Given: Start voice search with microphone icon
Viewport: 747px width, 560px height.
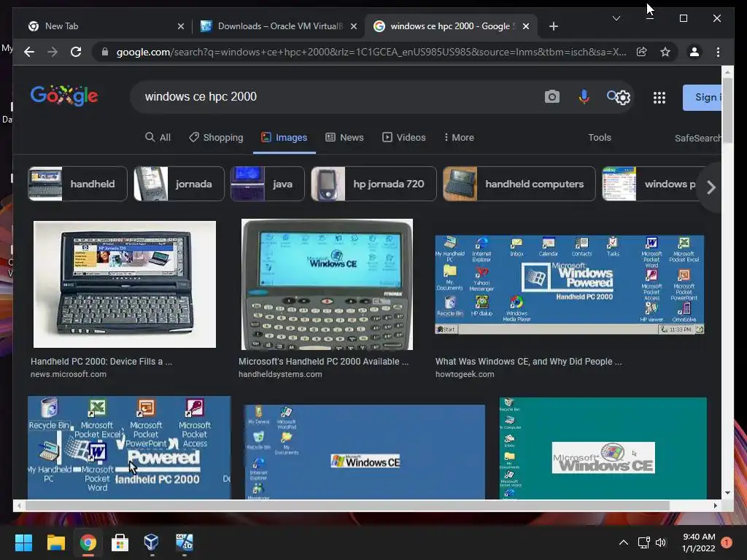Looking at the screenshot, I should pyautogui.click(x=584, y=97).
